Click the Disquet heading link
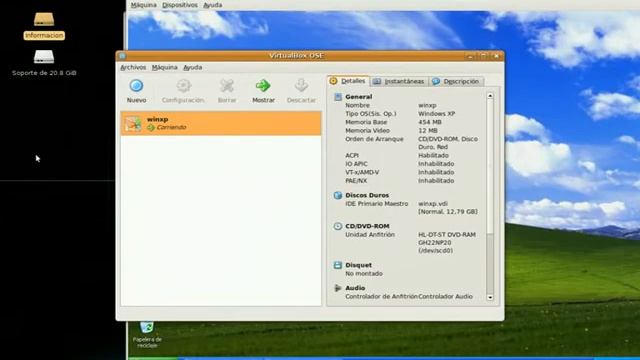The image size is (640, 360). click(358, 265)
